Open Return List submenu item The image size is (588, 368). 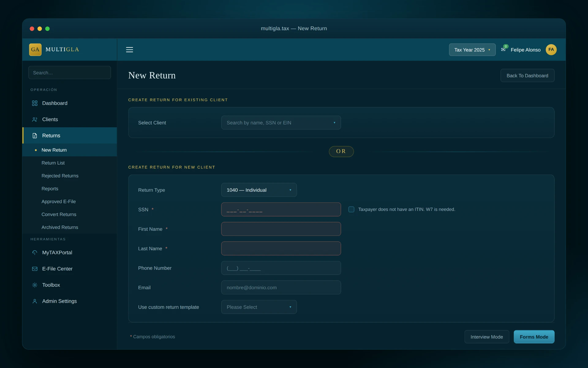pos(70,163)
